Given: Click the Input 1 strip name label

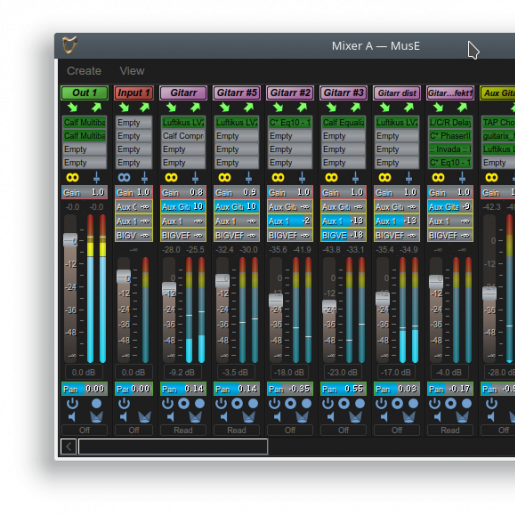Looking at the screenshot, I should coord(134,93).
